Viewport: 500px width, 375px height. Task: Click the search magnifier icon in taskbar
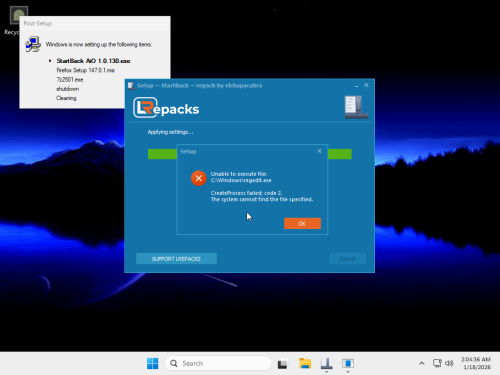pyautogui.click(x=174, y=363)
